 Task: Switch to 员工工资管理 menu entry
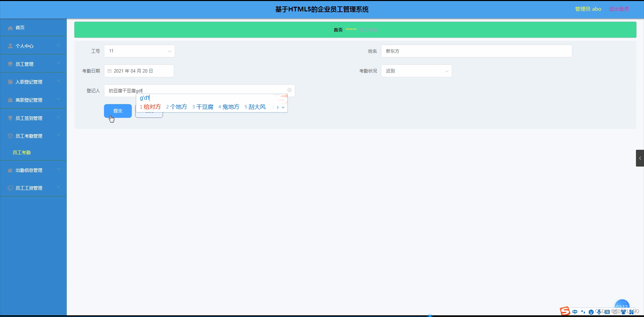coord(29,188)
